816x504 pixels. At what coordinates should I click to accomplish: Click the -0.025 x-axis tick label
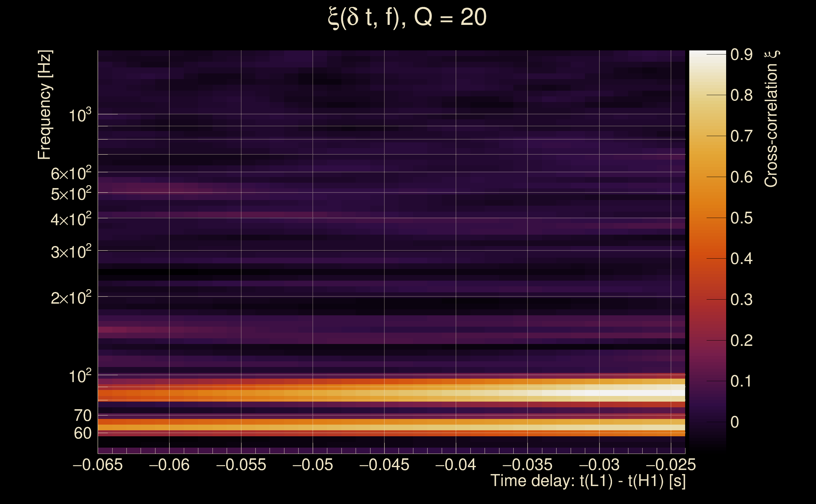coord(671,465)
